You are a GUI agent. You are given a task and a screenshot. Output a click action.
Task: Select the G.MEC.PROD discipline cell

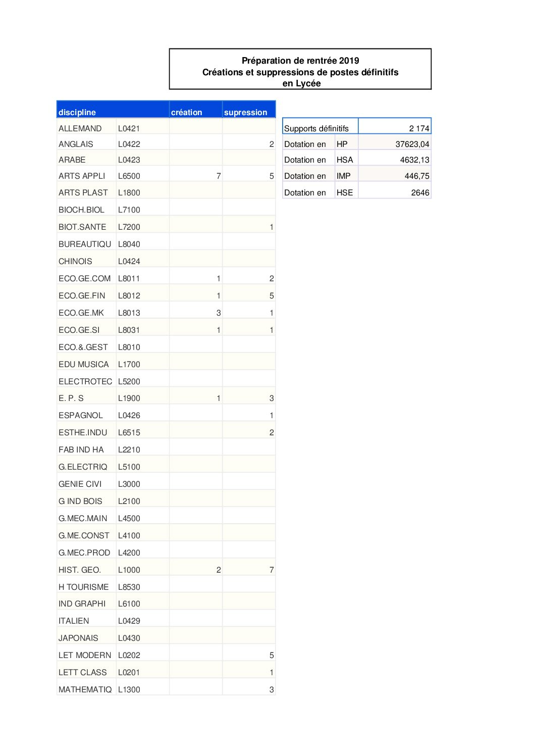[x=86, y=550]
